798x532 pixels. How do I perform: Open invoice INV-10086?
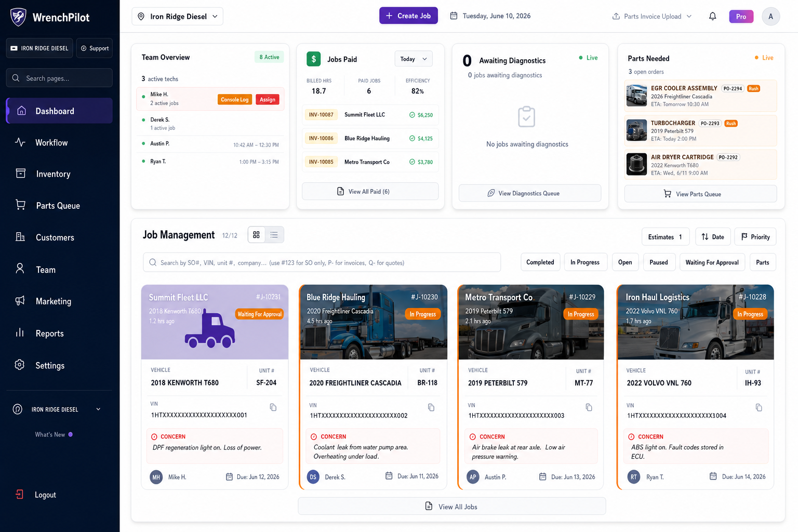coord(321,138)
